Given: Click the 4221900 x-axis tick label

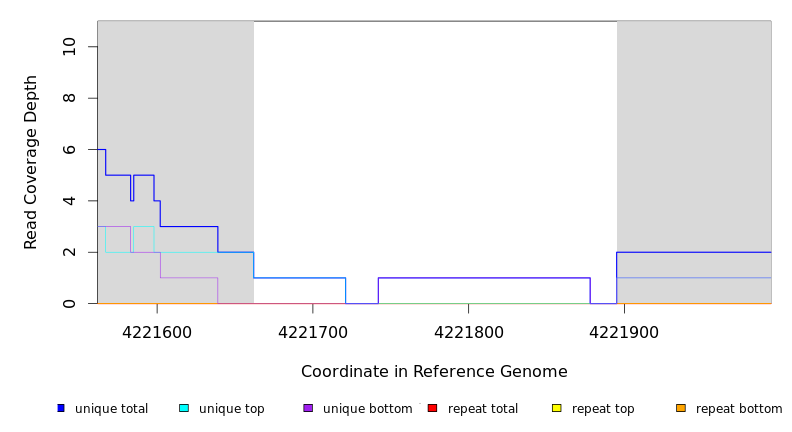Looking at the screenshot, I should tap(625, 332).
